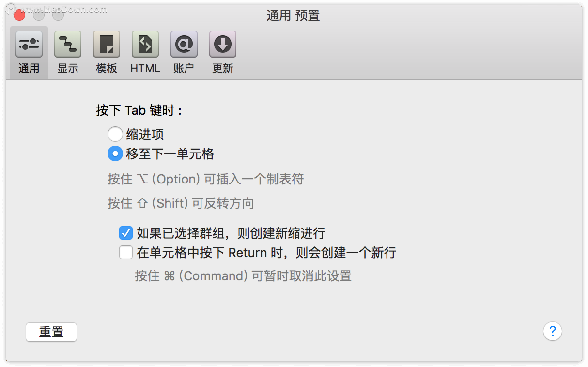Image resolution: width=588 pixels, height=367 pixels.
Task: Enable 在单元格中按下 Return 时 checkbox
Action: [x=126, y=252]
